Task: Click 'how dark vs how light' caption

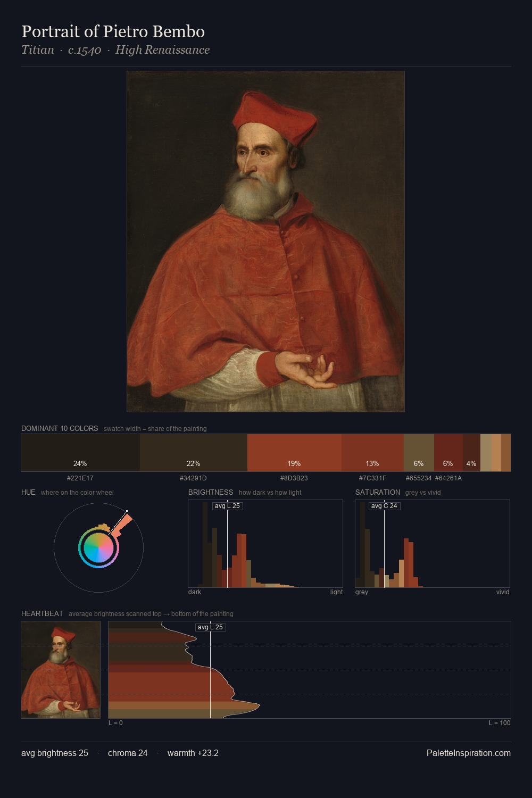Action: (x=270, y=493)
